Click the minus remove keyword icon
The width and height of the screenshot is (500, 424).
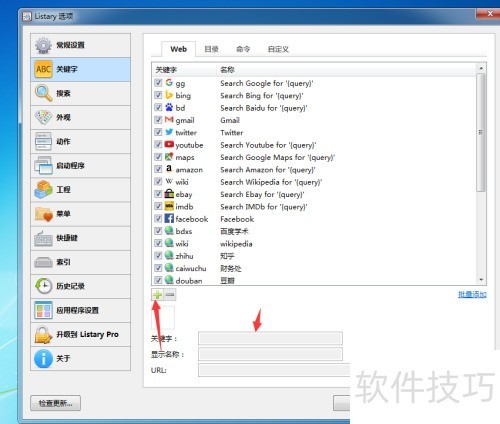pyautogui.click(x=170, y=295)
